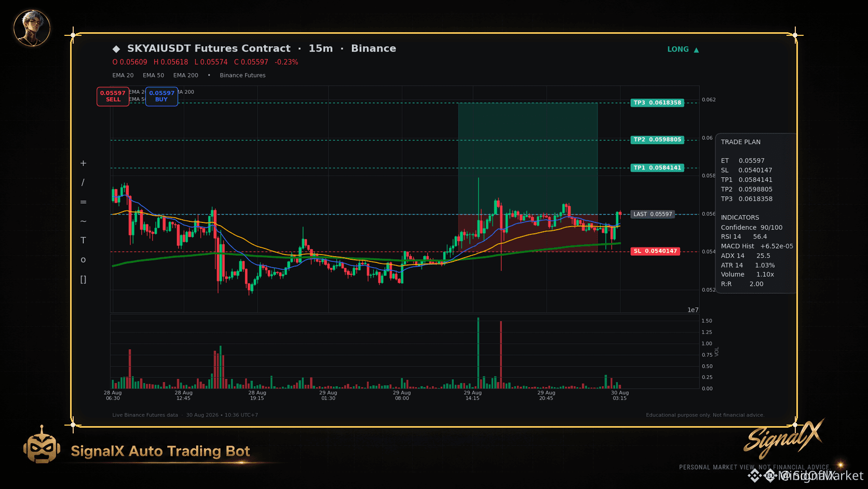Select the slash line drawing tool
The image size is (868, 489).
(x=83, y=182)
